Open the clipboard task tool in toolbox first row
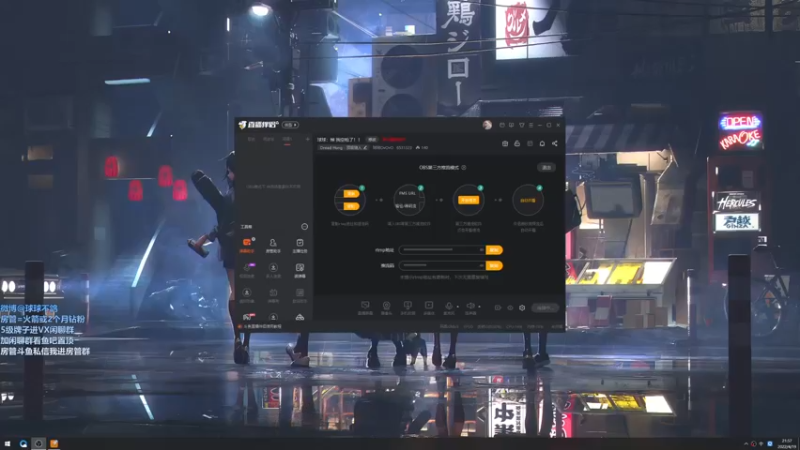 click(299, 245)
